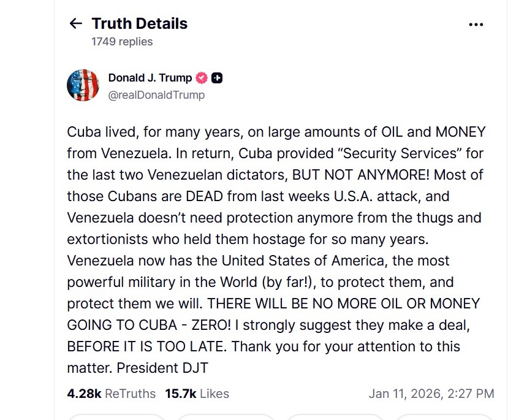Screen dimensions: 527x420
Task: Click the back arrow beside Truth Details
Action: click(75, 24)
